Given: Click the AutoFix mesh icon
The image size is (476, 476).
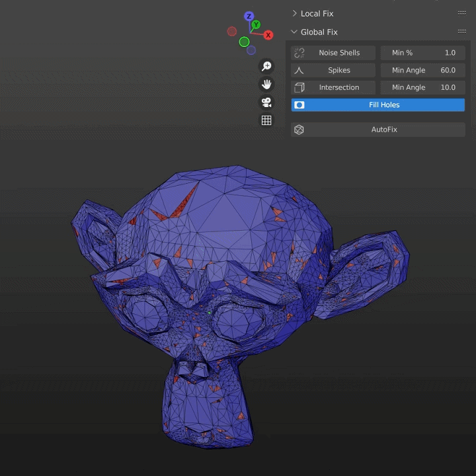Looking at the screenshot, I should tap(299, 130).
